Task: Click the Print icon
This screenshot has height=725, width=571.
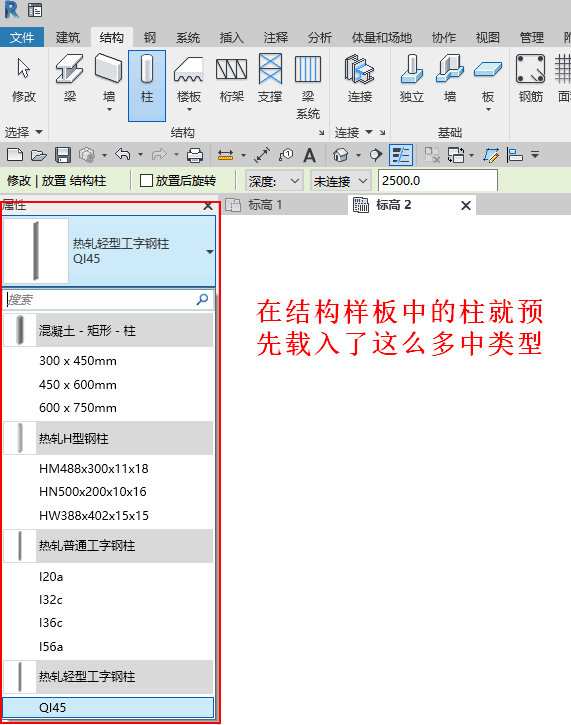Action: (x=195, y=155)
